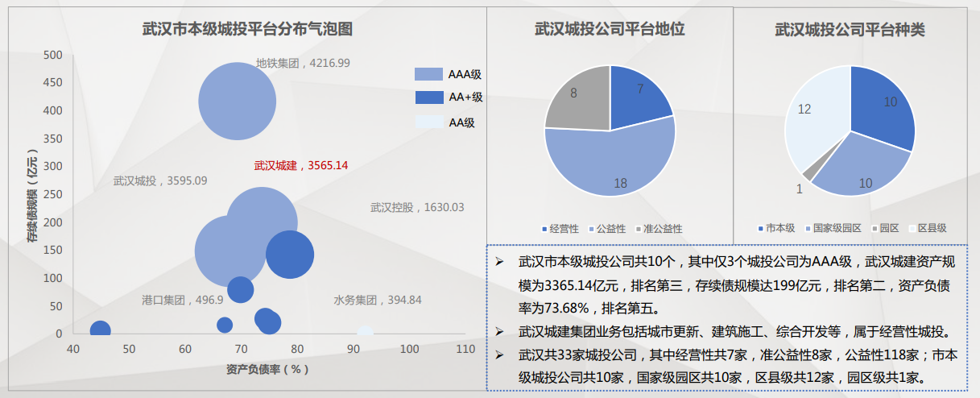The image size is (980, 398).
Task: Click the label 武汉城投，3595.09
Action: [x=160, y=181]
